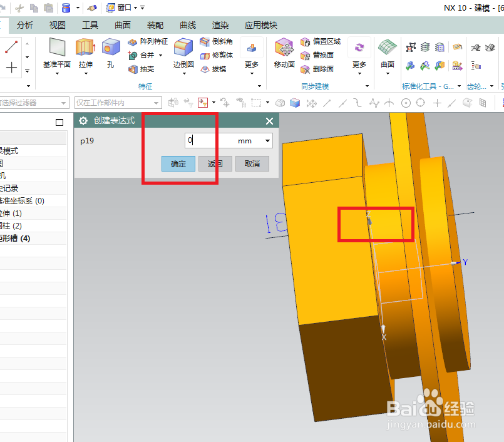Click the Pattern Feature (阵列特征) icon
Image resolution: width=504 pixels, height=442 pixels.
point(132,42)
